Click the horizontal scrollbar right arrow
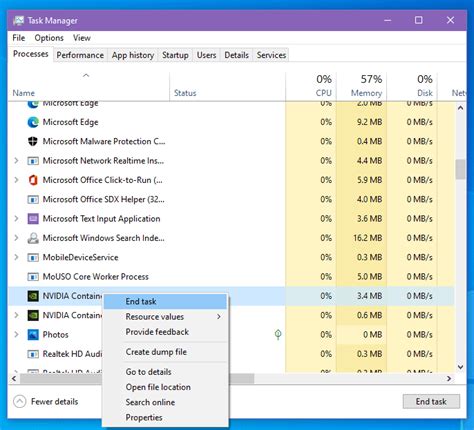Screen dimensions: 474x430 pyautogui.click(x=449, y=379)
